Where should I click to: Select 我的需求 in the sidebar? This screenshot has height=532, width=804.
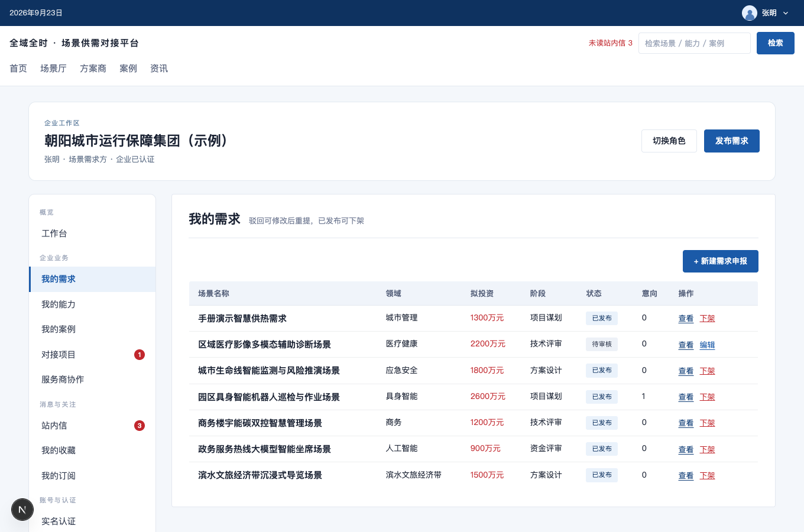pyautogui.click(x=92, y=279)
